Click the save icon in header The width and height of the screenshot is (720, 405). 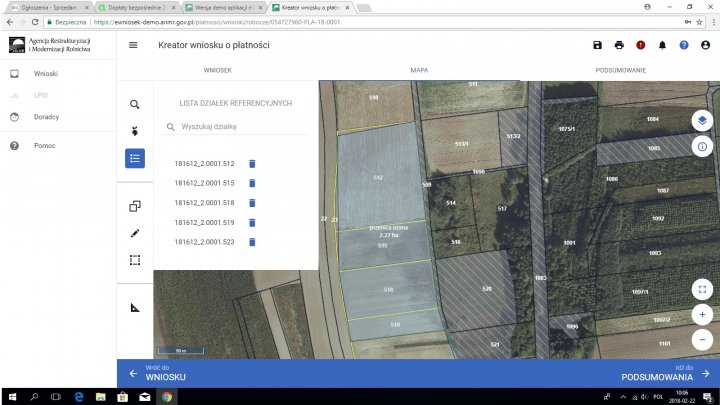(597, 45)
